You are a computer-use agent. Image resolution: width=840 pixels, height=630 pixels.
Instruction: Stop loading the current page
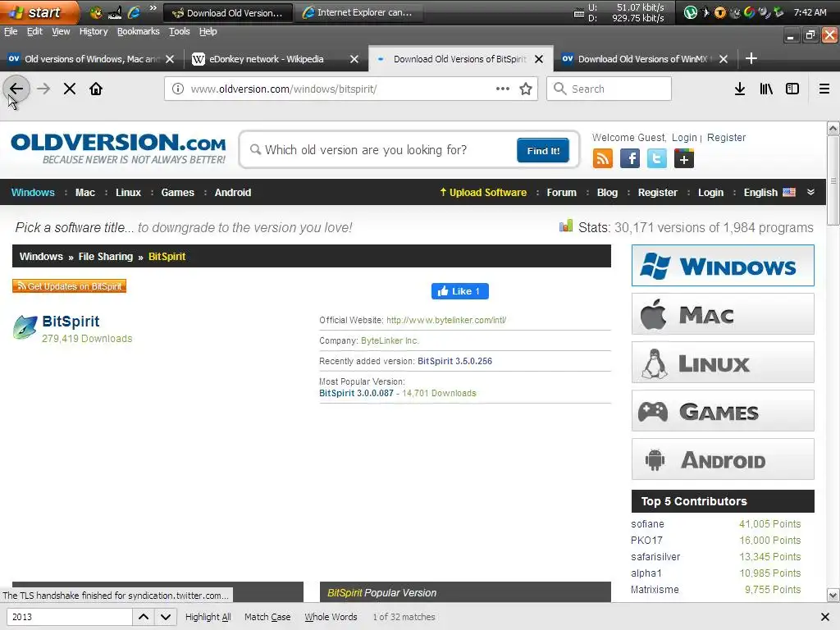pyautogui.click(x=70, y=89)
